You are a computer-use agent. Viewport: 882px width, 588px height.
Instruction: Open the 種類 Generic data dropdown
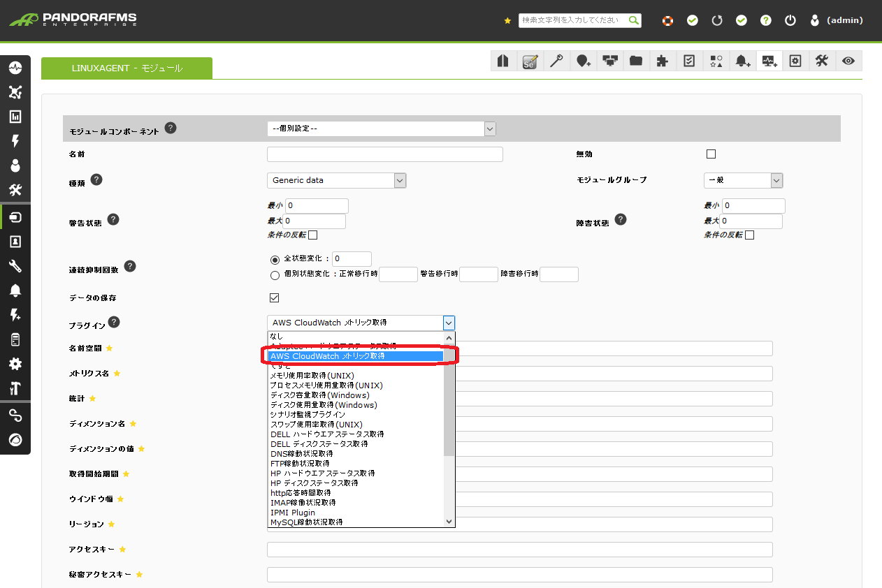(337, 180)
